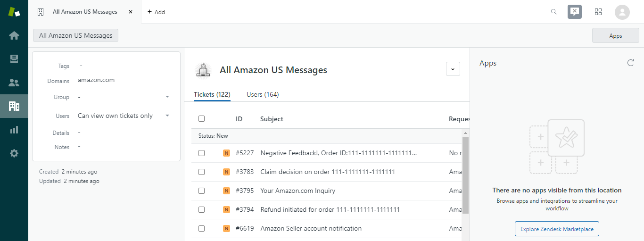
Task: Close the All Amazon US Messages tab
Action: tap(131, 12)
